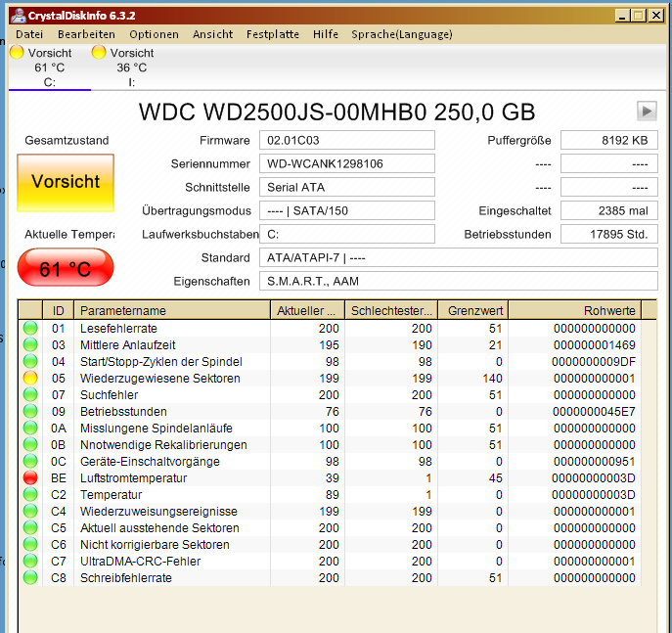Click green status icon for UltraDMA-CRC-Fehler
This screenshot has width=672, height=633.
point(30,561)
